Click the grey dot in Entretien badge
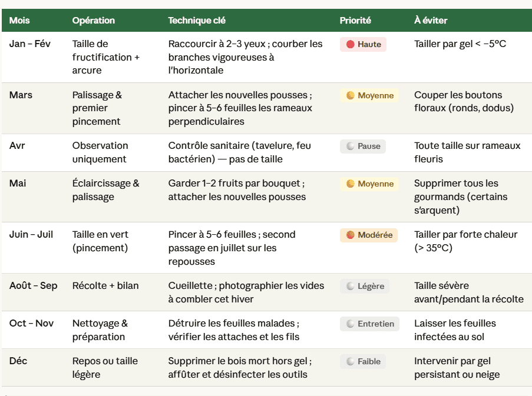This screenshot has width=532, height=396. coord(350,324)
